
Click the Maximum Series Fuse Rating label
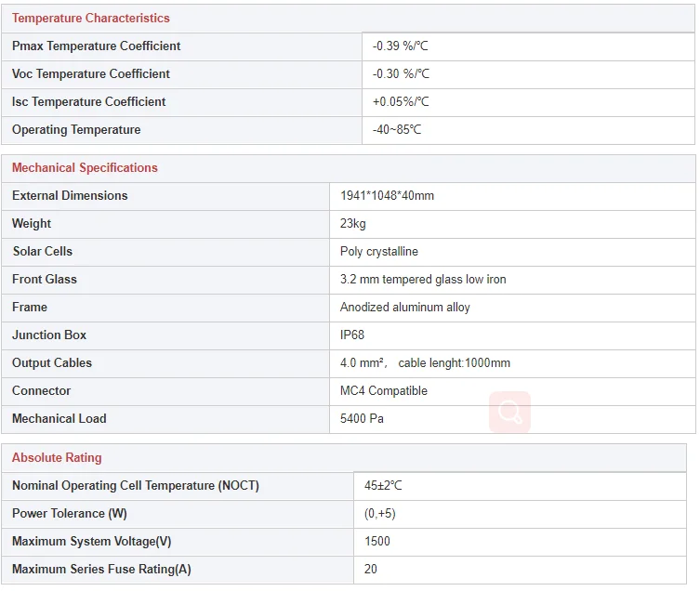pos(101,570)
